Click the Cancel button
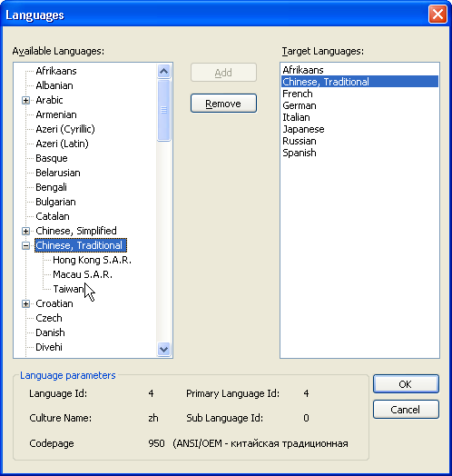Image resolution: width=452 pixels, height=476 pixels. (406, 410)
